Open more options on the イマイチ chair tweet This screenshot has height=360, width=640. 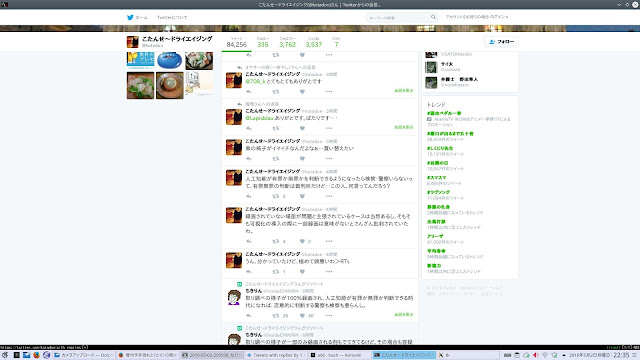coord(329,159)
